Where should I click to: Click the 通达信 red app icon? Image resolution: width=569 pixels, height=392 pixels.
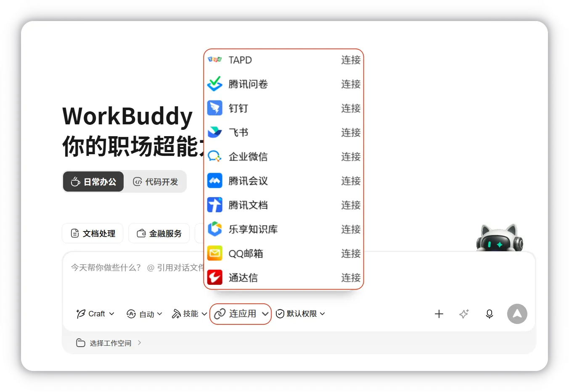point(215,277)
